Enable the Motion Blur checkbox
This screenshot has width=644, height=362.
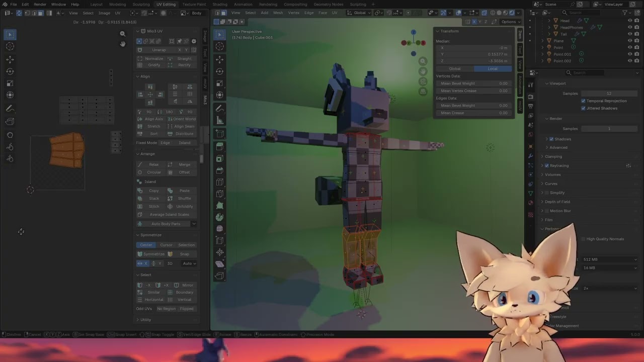click(547, 211)
